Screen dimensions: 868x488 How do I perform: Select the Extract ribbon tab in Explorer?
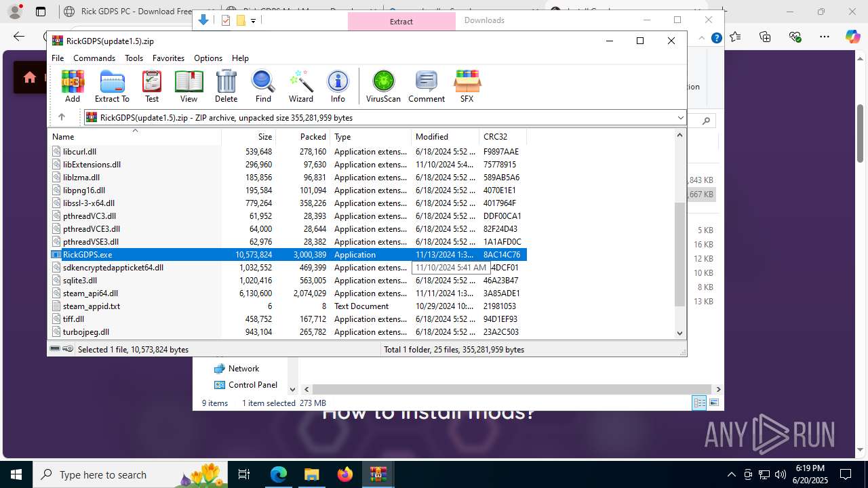401,21
